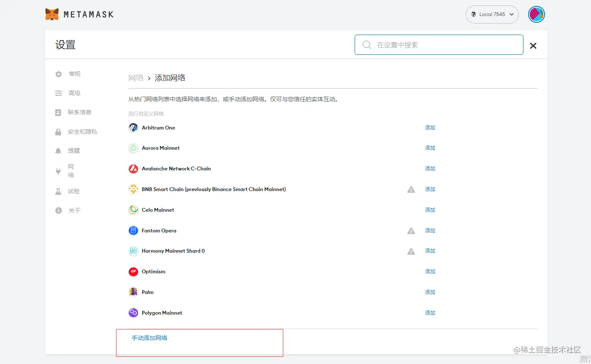591x364 pixels.
Task: Close the settings page with the X
Action: coord(533,46)
